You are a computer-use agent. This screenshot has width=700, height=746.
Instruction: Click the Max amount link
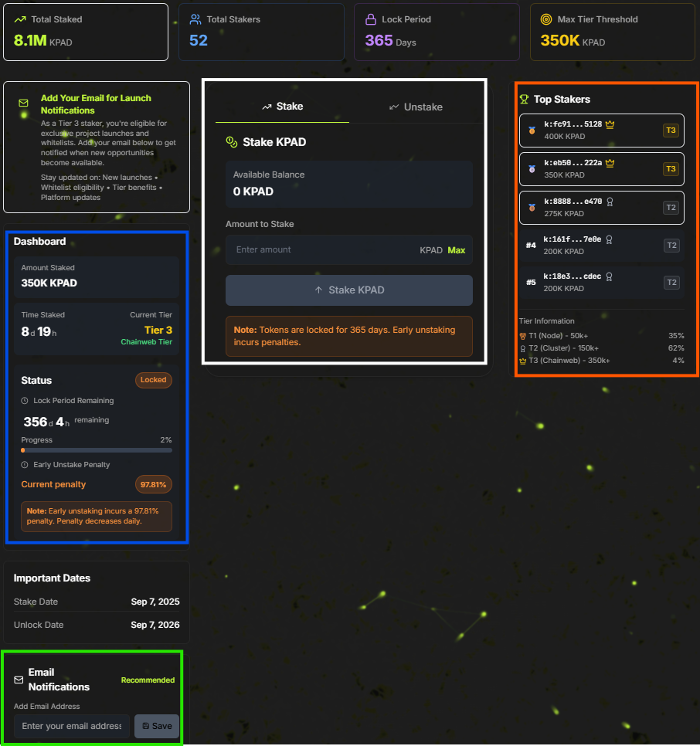point(456,250)
